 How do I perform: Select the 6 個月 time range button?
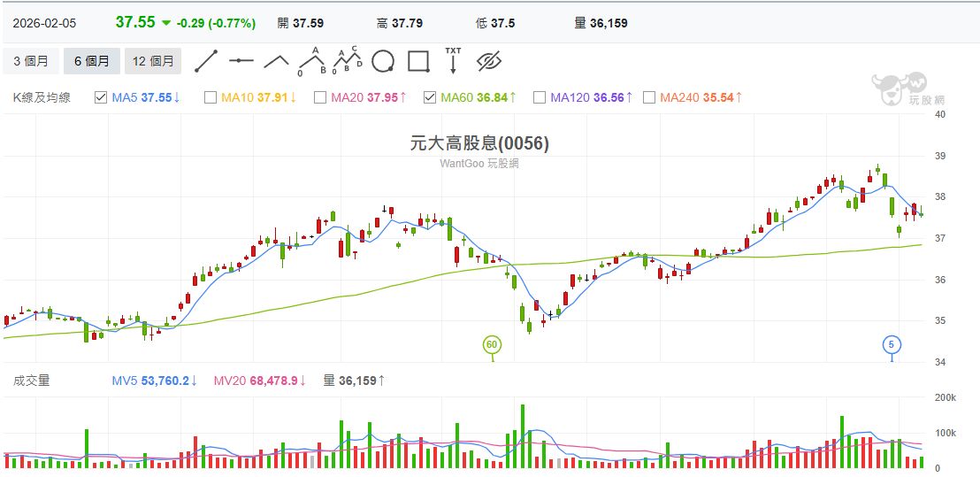91,61
